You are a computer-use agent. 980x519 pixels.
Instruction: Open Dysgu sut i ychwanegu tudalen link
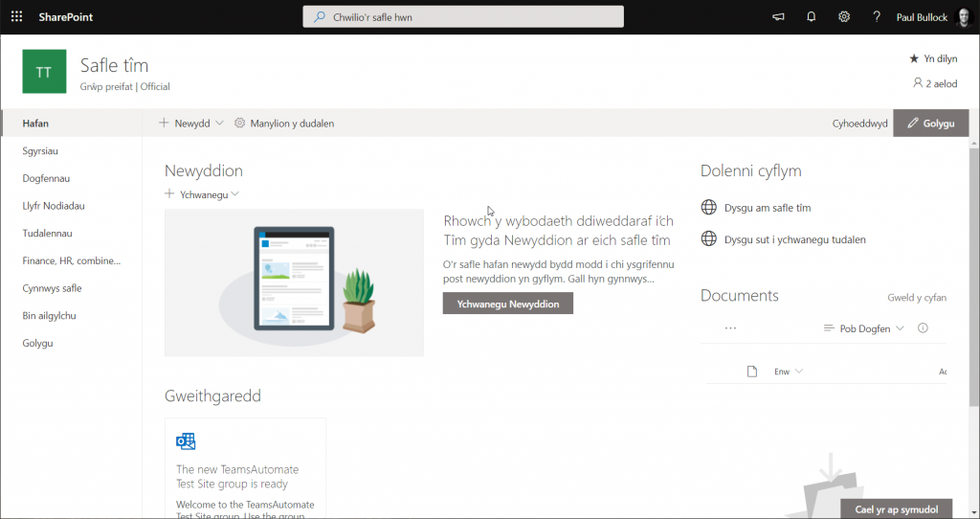[795, 239]
